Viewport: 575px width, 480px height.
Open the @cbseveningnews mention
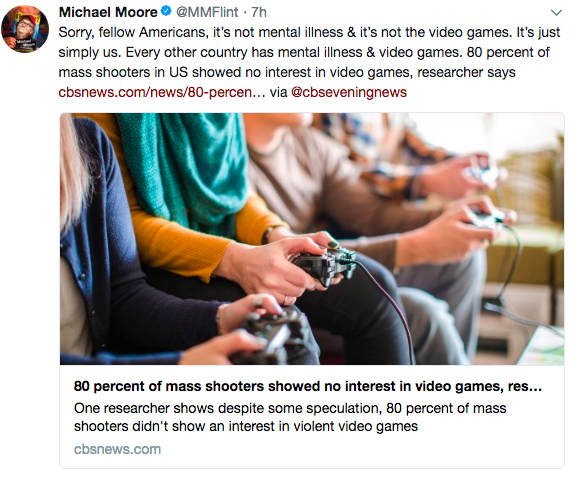[x=349, y=92]
